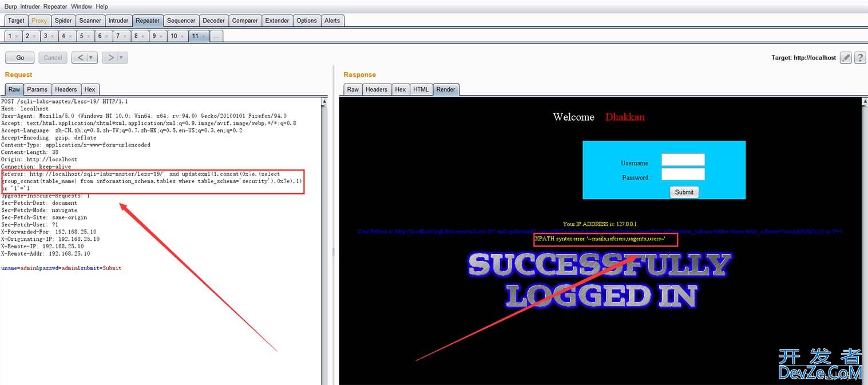
Task: Show Request Params view
Action: (x=37, y=89)
